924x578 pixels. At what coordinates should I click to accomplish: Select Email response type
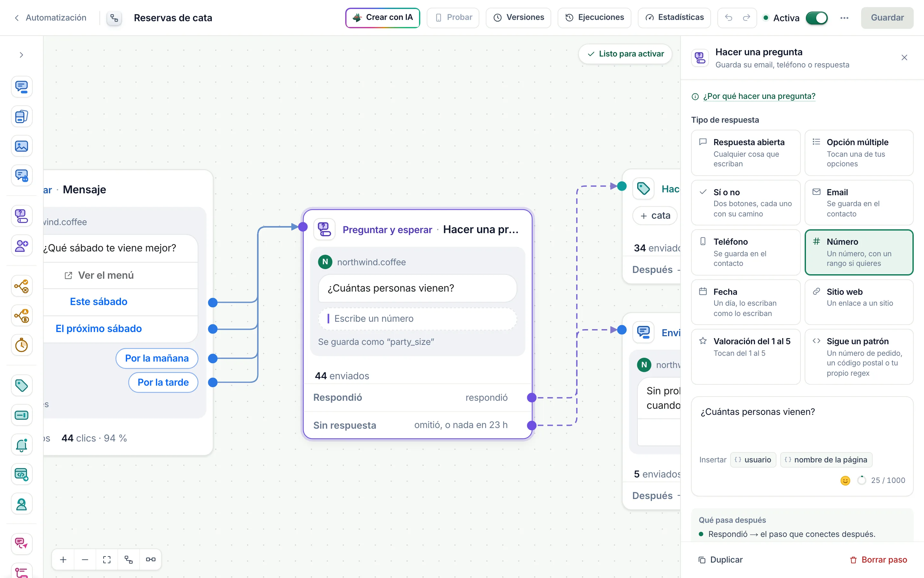[x=859, y=203]
